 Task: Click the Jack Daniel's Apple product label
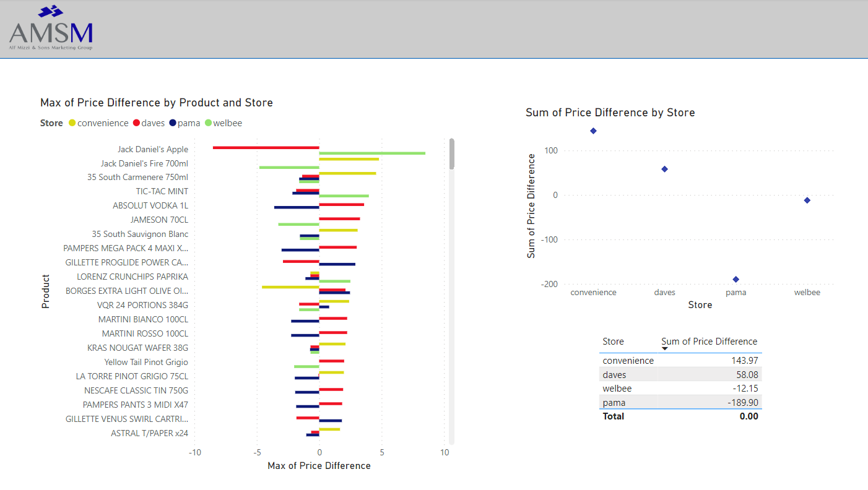153,149
